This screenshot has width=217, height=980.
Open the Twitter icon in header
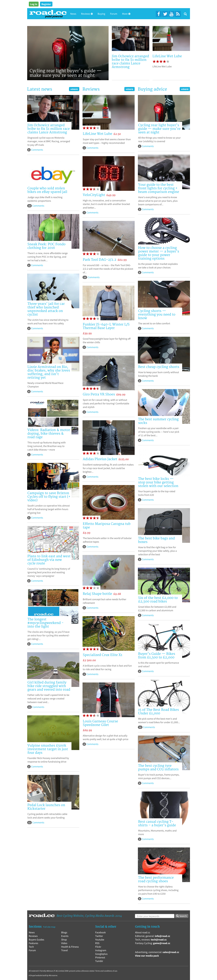tap(165, 14)
